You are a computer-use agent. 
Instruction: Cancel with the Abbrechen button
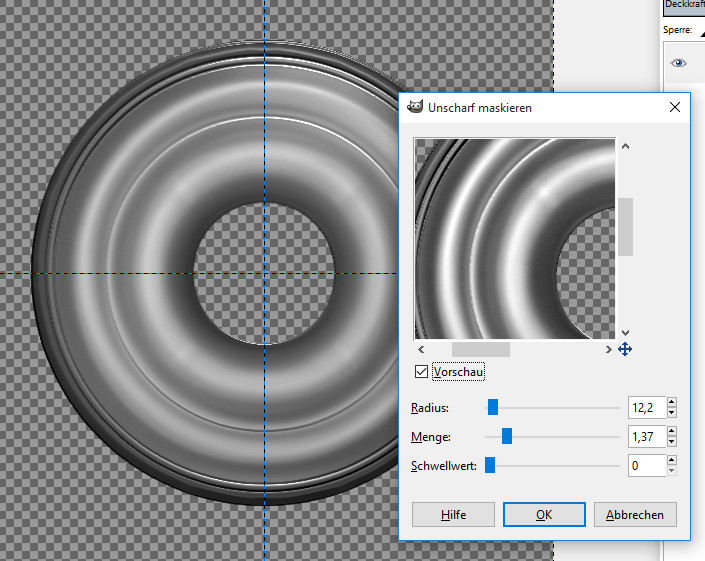(635, 514)
